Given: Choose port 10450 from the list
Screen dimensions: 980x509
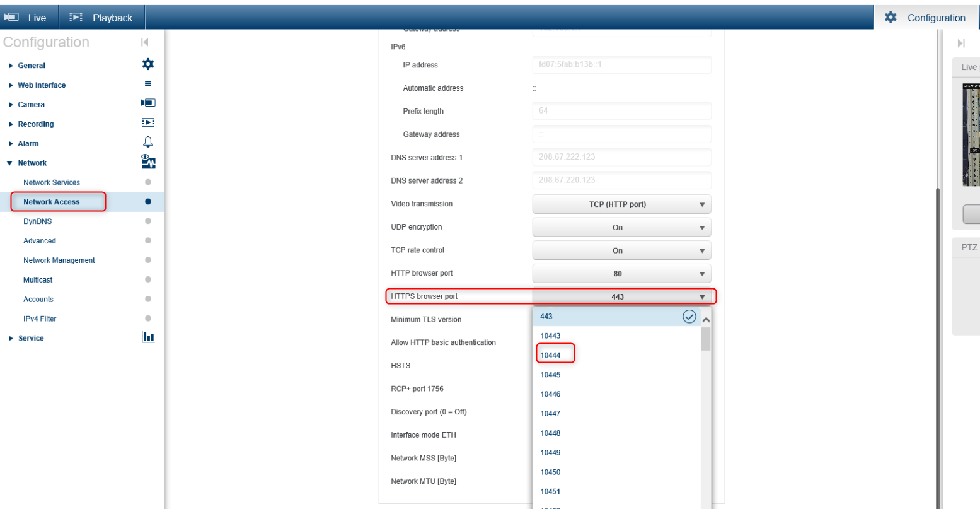Looking at the screenshot, I should pyautogui.click(x=616, y=473).
